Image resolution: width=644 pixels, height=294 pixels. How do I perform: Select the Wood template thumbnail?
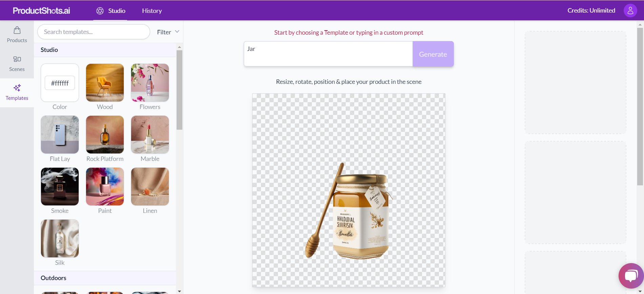point(105,83)
